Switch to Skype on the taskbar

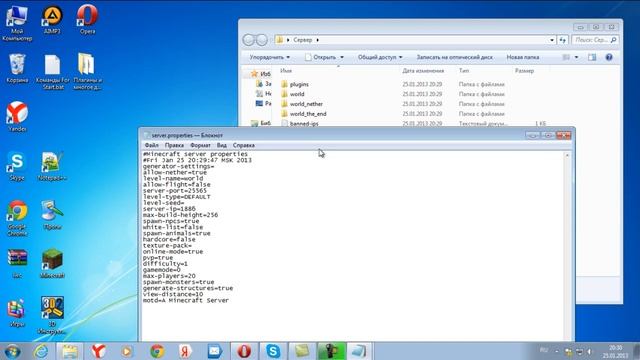click(273, 351)
